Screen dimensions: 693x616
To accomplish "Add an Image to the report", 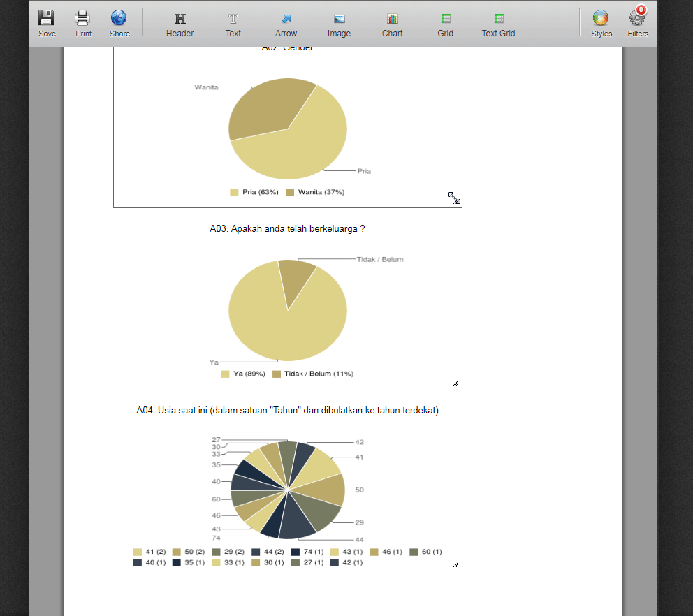I will (x=339, y=21).
